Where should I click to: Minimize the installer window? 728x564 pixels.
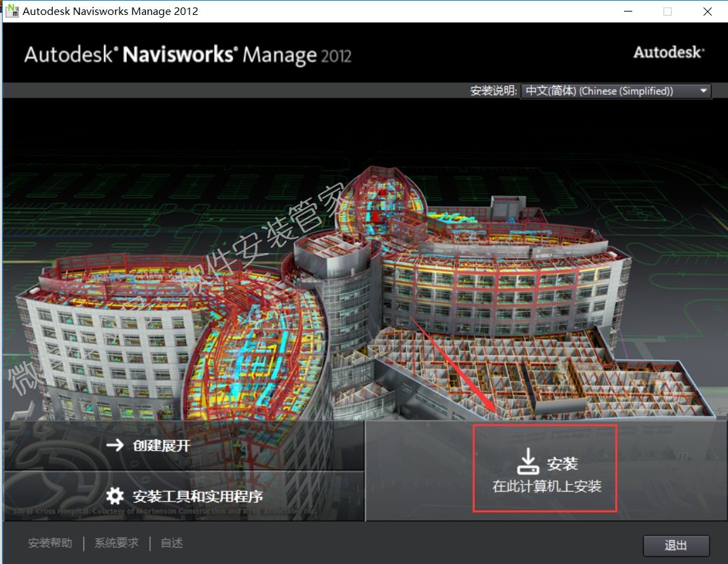[x=627, y=12]
